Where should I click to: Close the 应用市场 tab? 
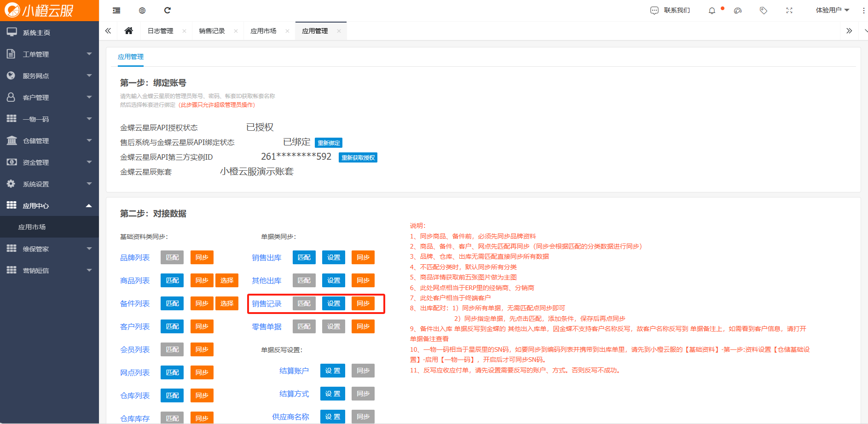tap(287, 31)
